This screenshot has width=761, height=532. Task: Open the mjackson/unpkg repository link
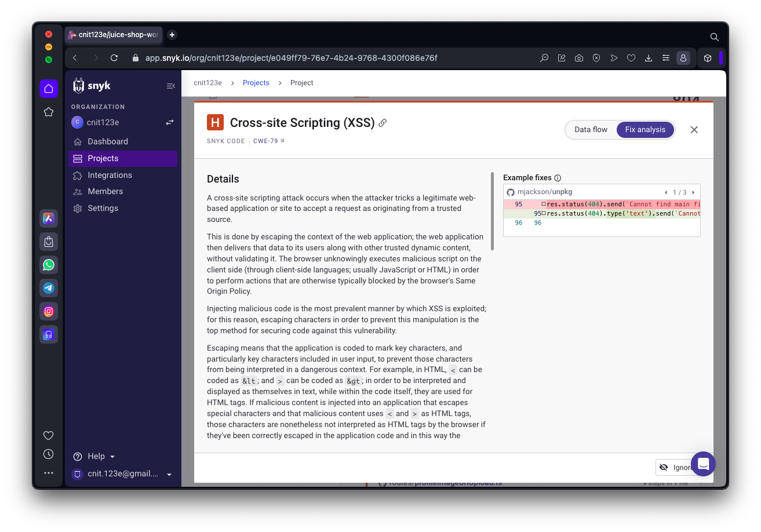coord(545,192)
